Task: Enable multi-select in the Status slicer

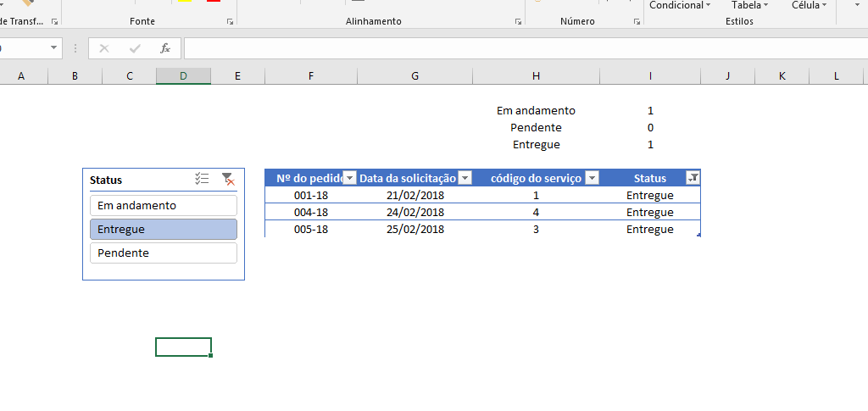Action: [x=202, y=179]
